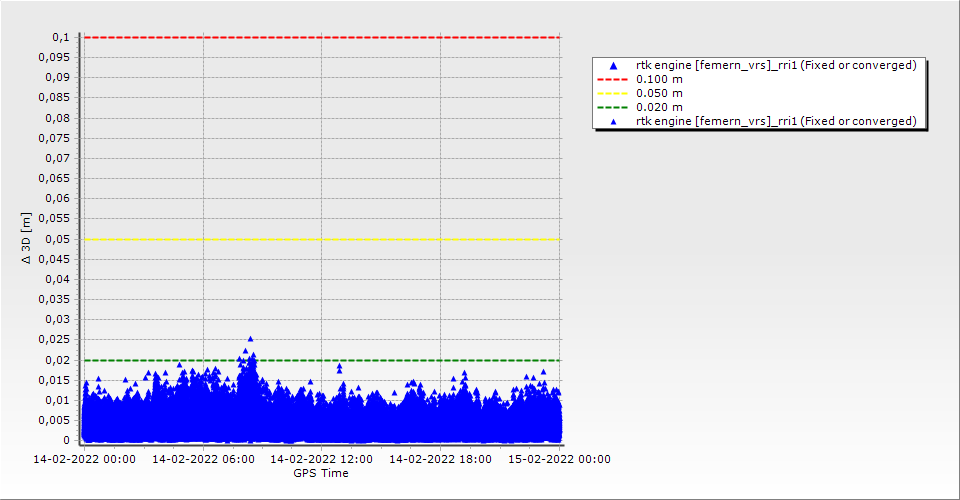Click the 14-02-2022 06:00 time tick label
Image resolution: width=960 pixels, height=500 pixels.
(203, 460)
